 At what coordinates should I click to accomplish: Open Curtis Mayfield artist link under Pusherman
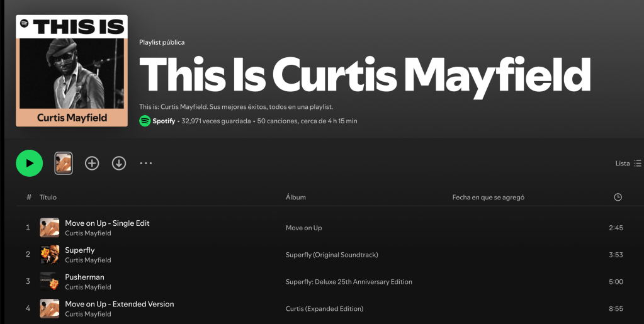(x=88, y=287)
